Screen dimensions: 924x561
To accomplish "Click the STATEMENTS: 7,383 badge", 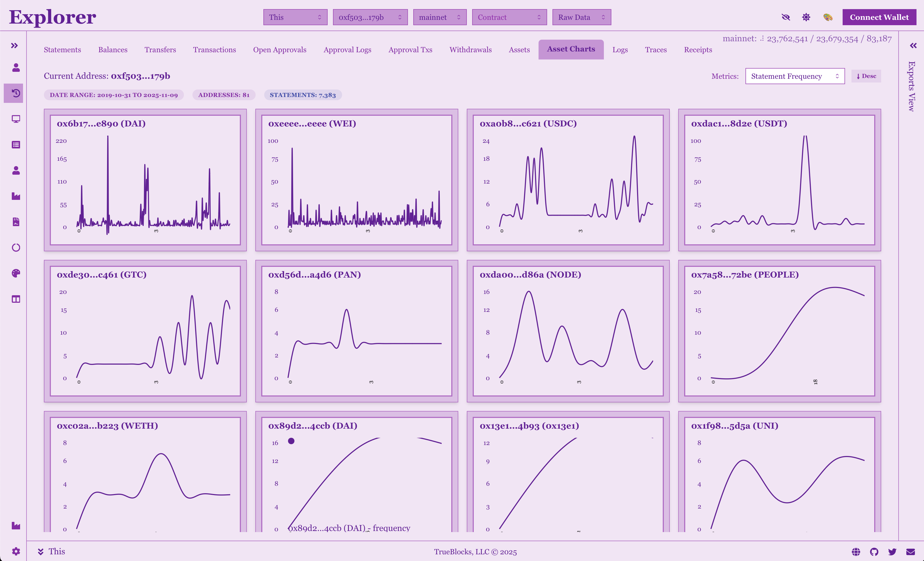I will click(303, 95).
